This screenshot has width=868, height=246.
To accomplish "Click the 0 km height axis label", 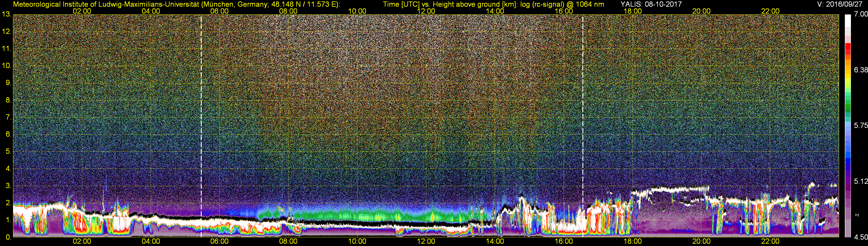I will [8, 237].
